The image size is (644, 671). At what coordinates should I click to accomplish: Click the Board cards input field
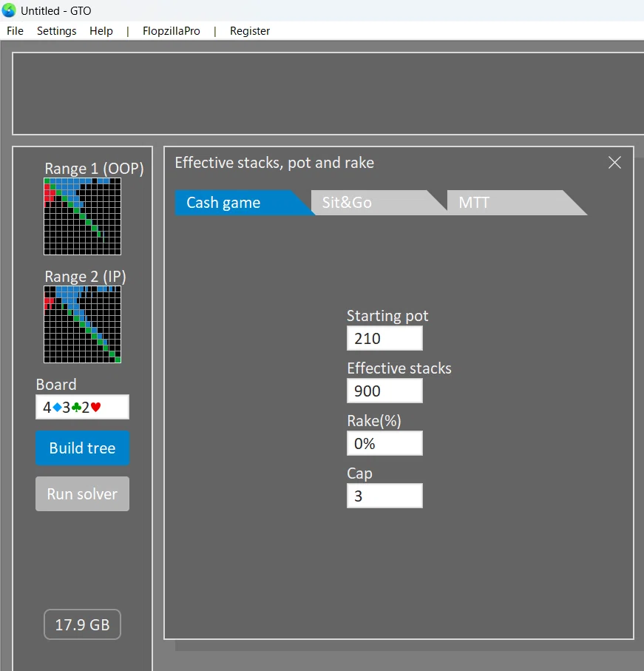[83, 407]
